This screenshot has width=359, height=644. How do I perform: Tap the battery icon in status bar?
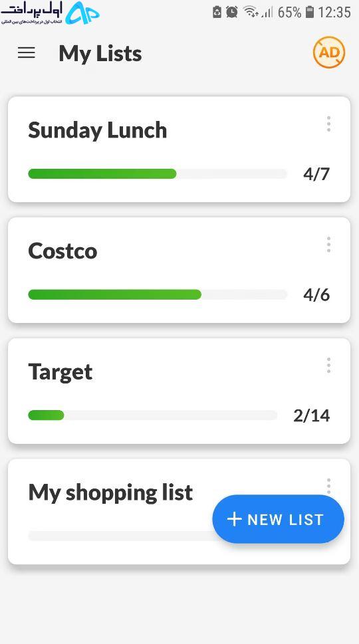[310, 13]
